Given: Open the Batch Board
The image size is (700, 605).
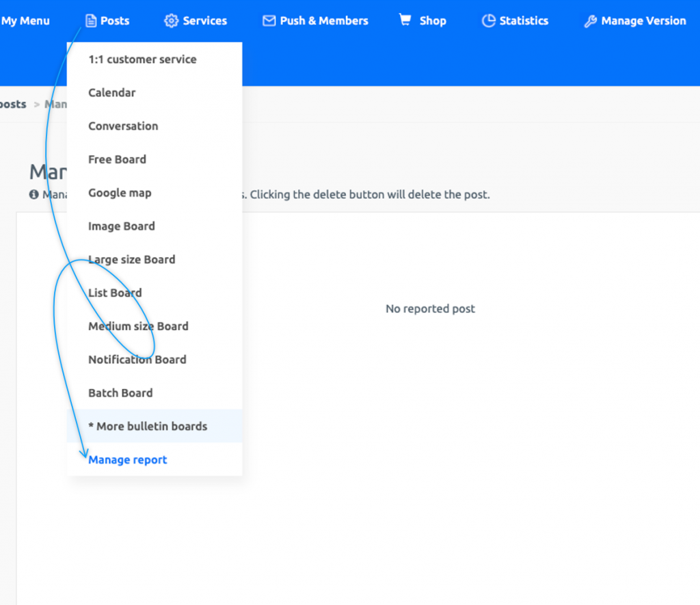Looking at the screenshot, I should tap(120, 392).
